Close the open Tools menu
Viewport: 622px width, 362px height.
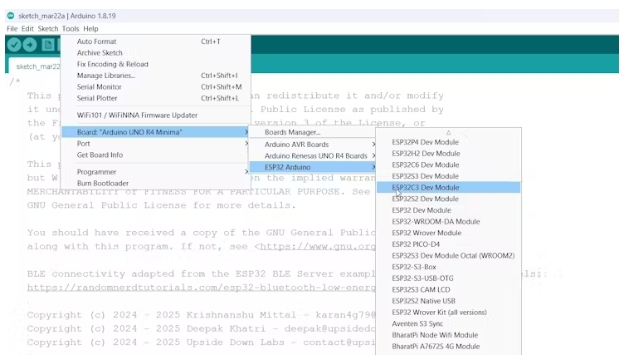(70, 29)
